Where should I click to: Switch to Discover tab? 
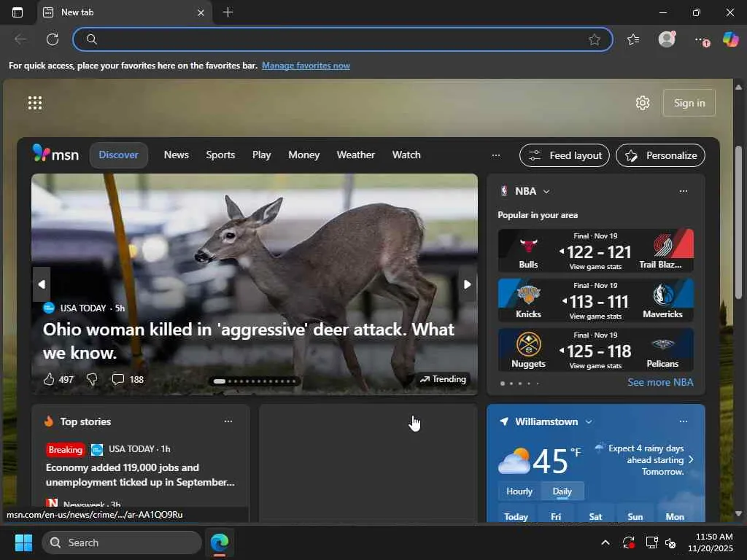119,155
